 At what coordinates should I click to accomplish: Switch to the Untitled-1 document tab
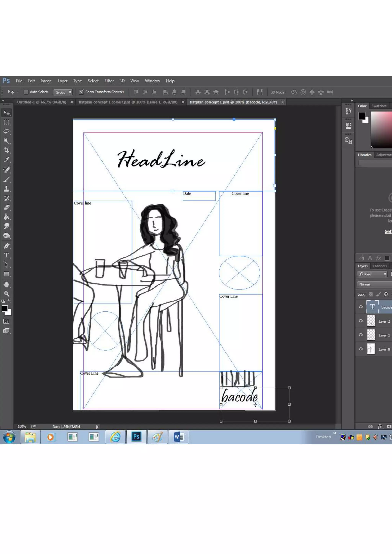(42, 102)
